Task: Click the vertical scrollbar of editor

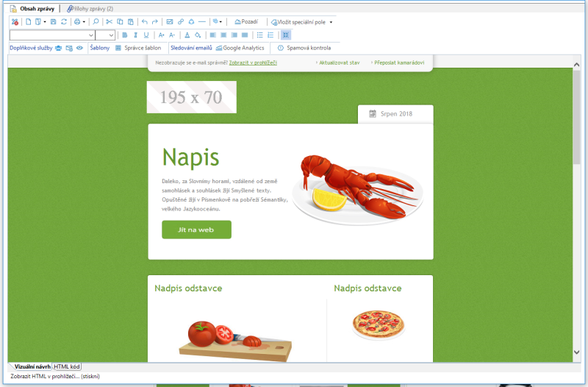Action: pos(576,221)
